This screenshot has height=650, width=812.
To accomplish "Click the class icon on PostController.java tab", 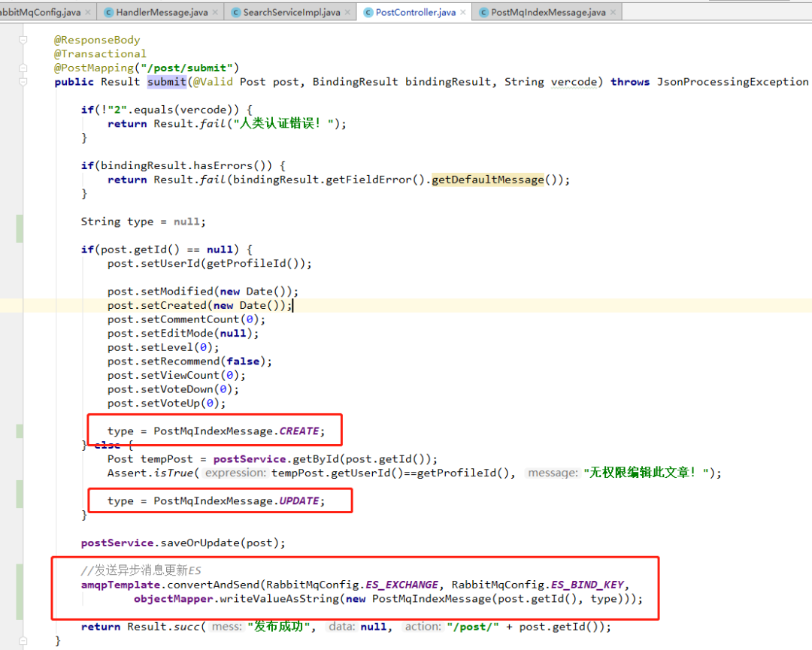I will (368, 13).
